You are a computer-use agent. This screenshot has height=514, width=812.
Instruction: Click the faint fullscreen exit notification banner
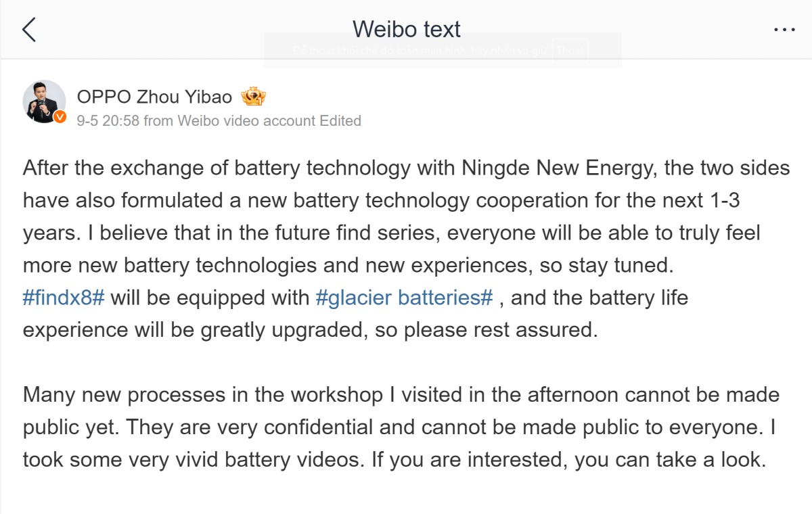click(443, 50)
